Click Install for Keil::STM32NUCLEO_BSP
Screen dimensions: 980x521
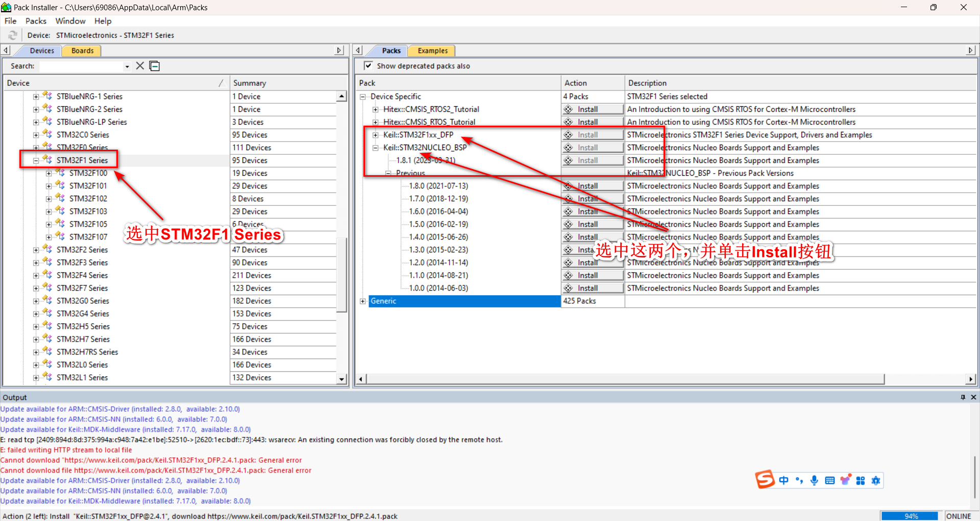[x=593, y=148]
